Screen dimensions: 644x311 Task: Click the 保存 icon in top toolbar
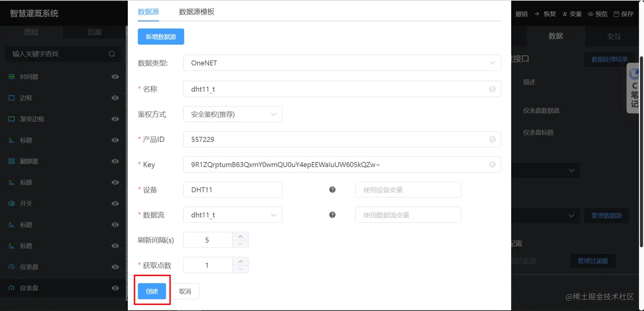pyautogui.click(x=616, y=14)
